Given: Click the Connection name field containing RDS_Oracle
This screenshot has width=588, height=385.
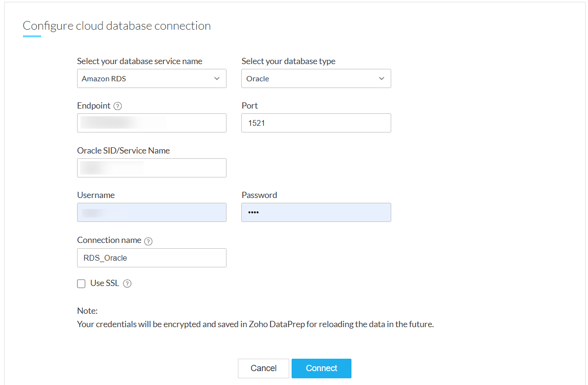Looking at the screenshot, I should (151, 258).
